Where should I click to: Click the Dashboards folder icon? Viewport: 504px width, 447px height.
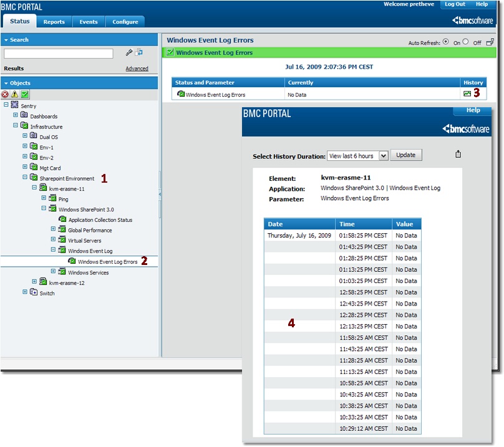pos(24,115)
